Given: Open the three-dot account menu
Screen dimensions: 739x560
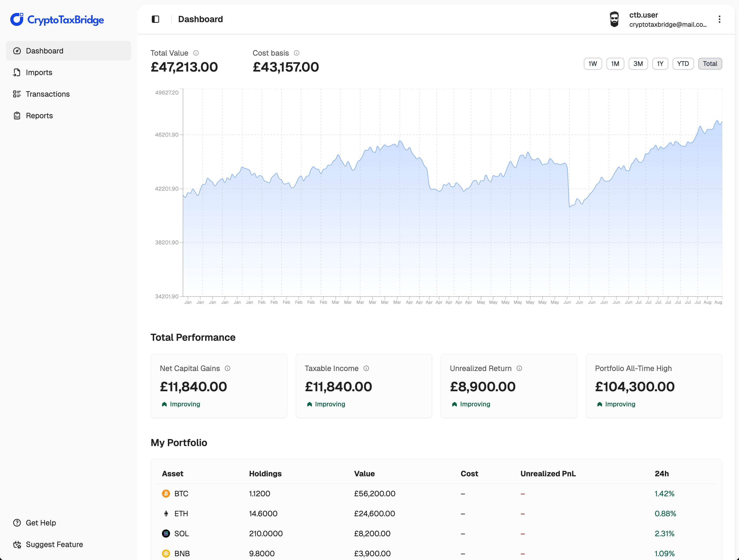Looking at the screenshot, I should click(x=719, y=19).
